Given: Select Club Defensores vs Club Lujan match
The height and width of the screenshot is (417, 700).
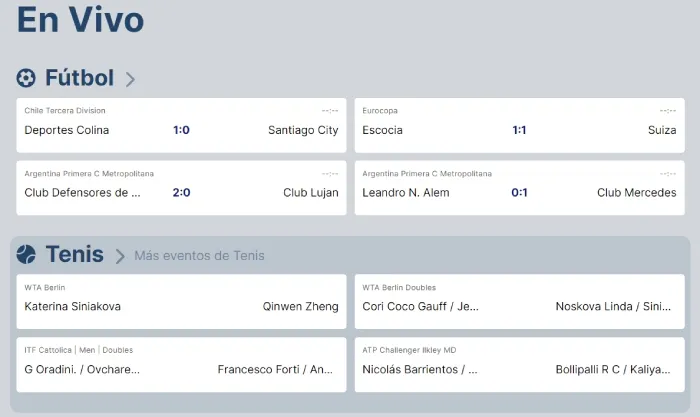Looking at the screenshot, I should (x=181, y=188).
